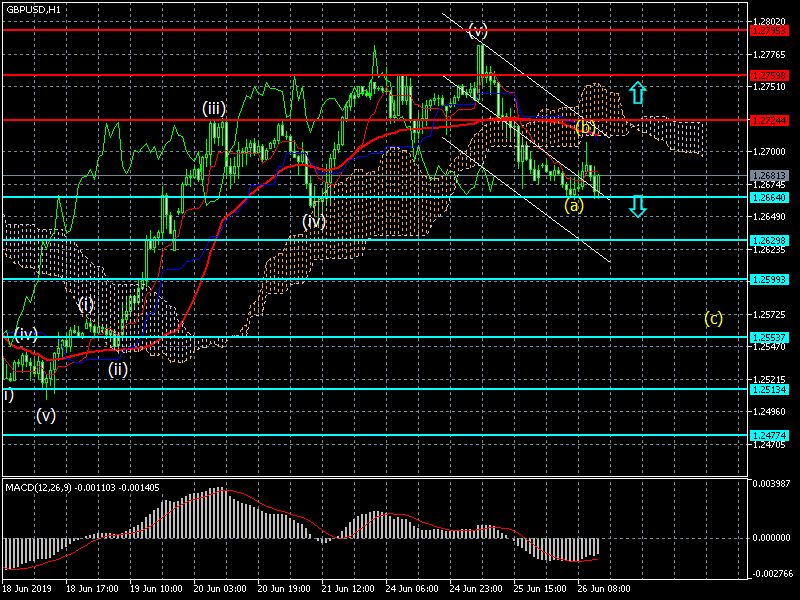This screenshot has height=600, width=800.
Task: Click the gray 1.26813 current price tag
Action: 769,175
